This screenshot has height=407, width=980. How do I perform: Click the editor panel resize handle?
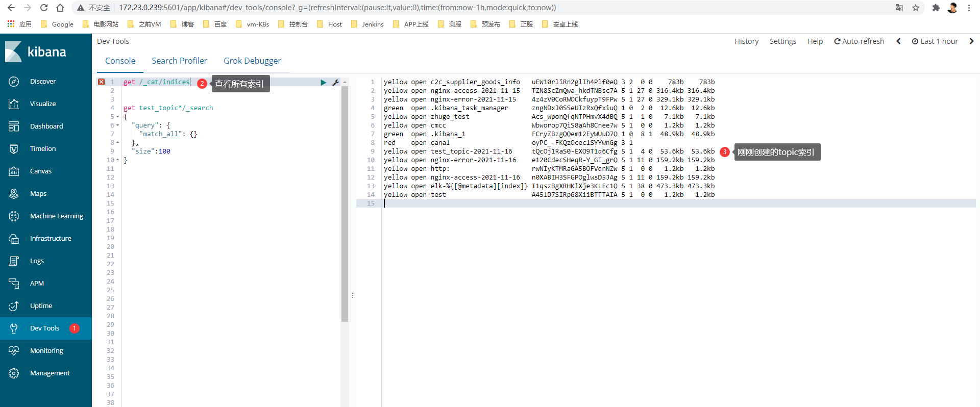pos(353,295)
